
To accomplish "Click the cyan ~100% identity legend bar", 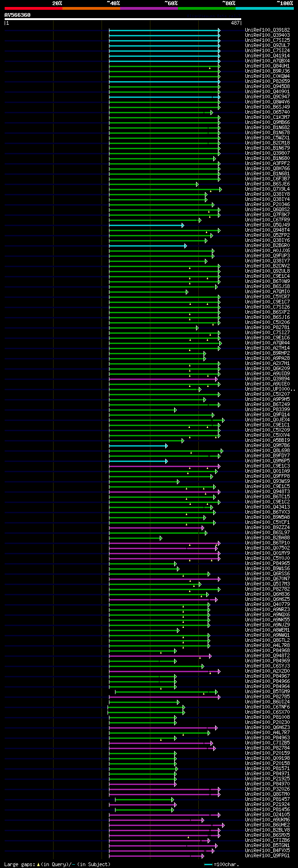I will tap(264, 8).
